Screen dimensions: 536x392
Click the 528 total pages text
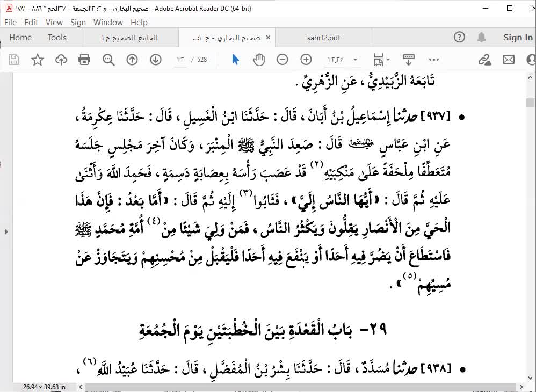pyautogui.click(x=202, y=60)
